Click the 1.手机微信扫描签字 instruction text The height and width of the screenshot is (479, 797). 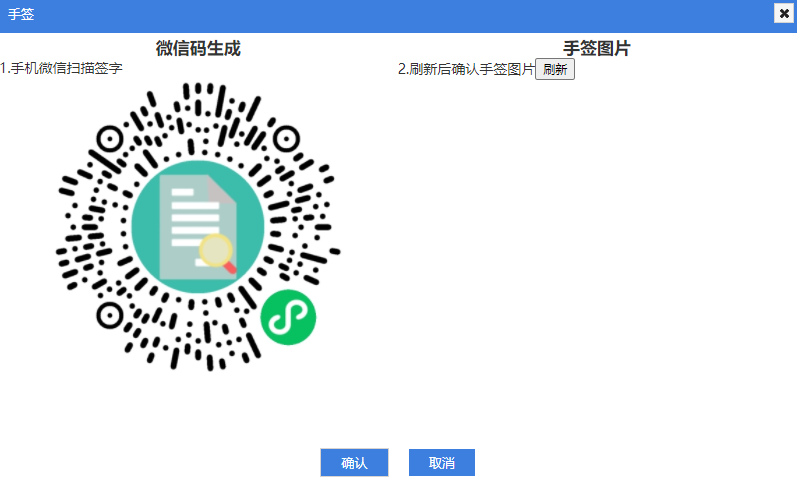(x=62, y=68)
